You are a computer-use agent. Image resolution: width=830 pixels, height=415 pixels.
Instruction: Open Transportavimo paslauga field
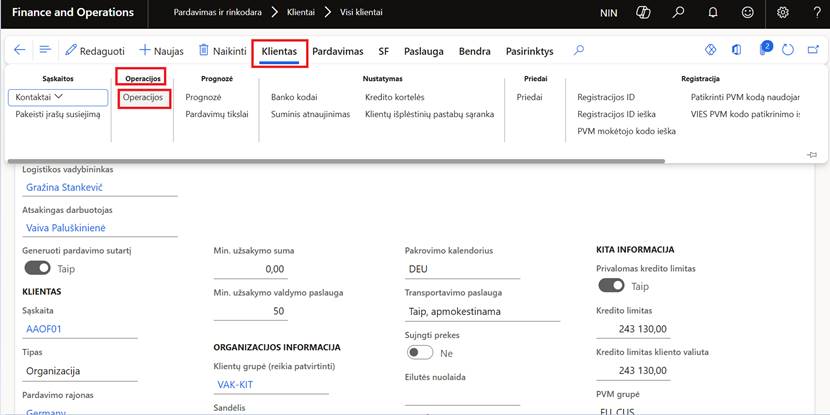pos(482,312)
